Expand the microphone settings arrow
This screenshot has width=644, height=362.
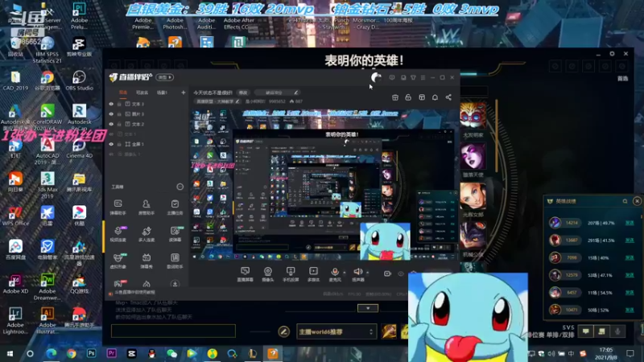(x=345, y=272)
